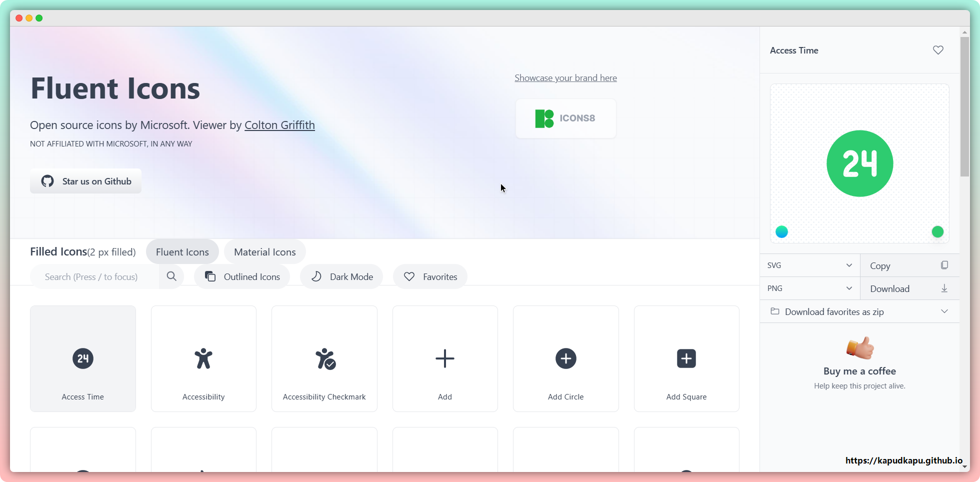Open the PNG format dropdown
Screen dimensions: 980x482
click(x=809, y=288)
